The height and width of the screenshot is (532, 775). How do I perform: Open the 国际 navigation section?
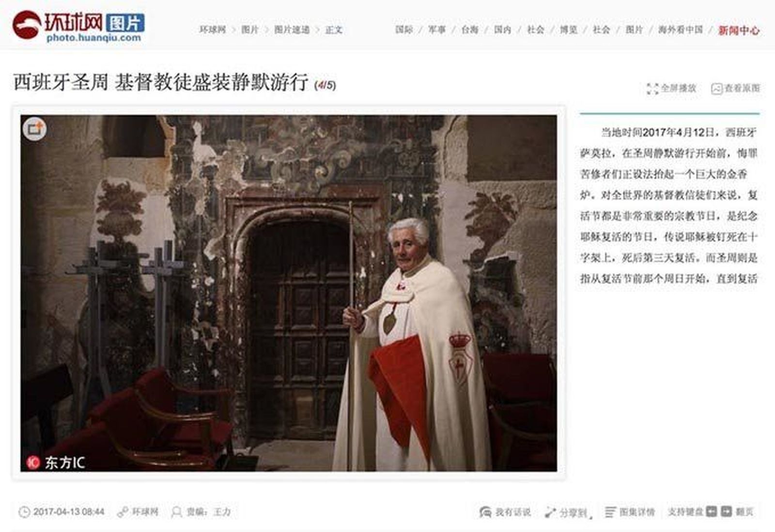pyautogui.click(x=404, y=30)
